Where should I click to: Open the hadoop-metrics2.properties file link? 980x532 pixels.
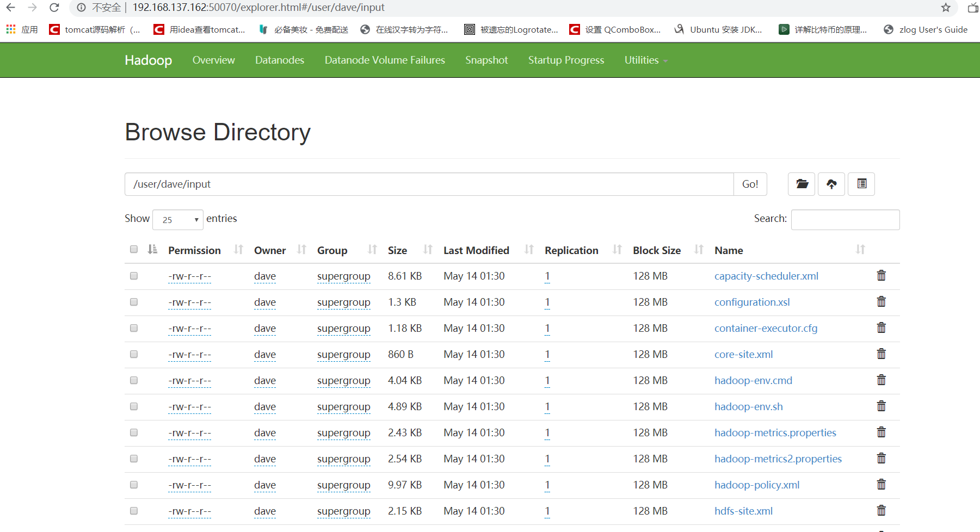778,459
